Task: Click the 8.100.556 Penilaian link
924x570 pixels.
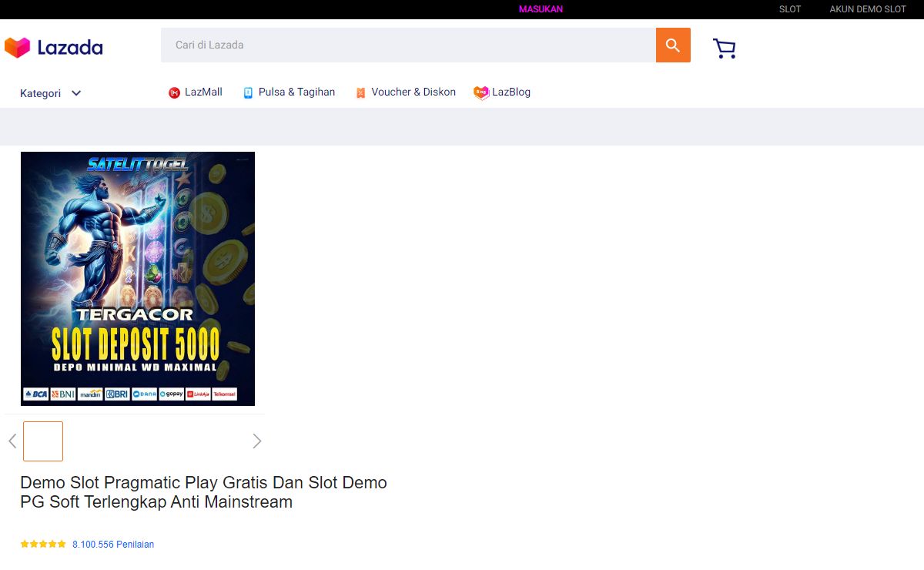Action: [113, 544]
